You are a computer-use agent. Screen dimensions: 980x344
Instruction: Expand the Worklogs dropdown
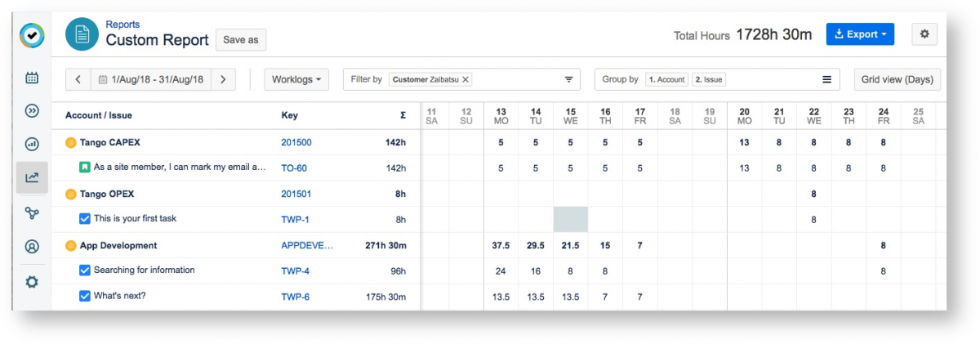click(x=296, y=79)
